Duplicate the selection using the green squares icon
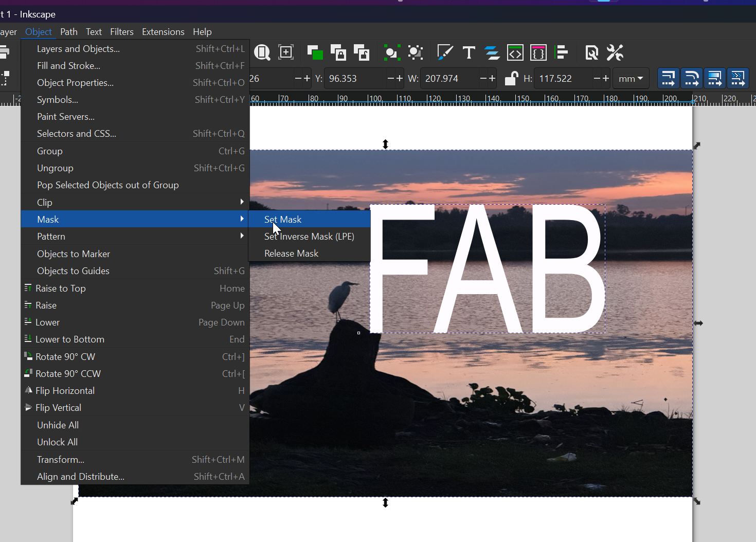This screenshot has height=542, width=756. click(x=315, y=52)
